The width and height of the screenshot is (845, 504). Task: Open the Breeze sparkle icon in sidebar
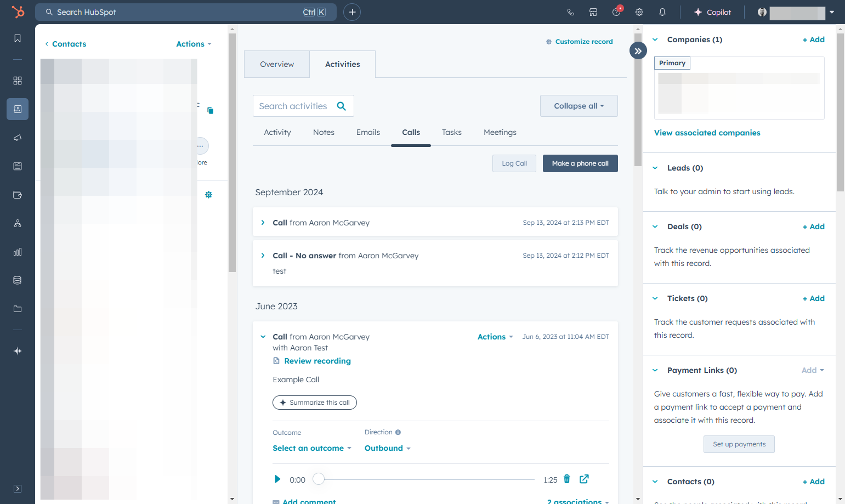pyautogui.click(x=18, y=351)
